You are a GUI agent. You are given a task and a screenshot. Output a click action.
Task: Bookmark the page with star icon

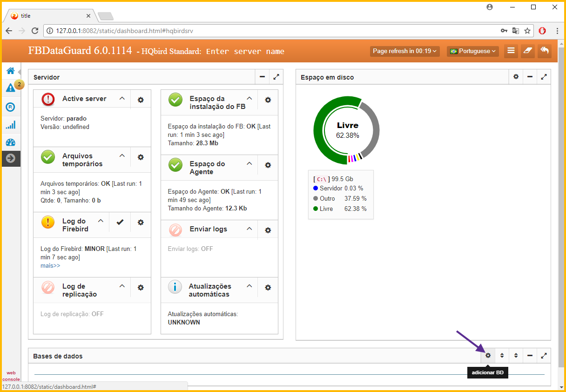pyautogui.click(x=527, y=31)
